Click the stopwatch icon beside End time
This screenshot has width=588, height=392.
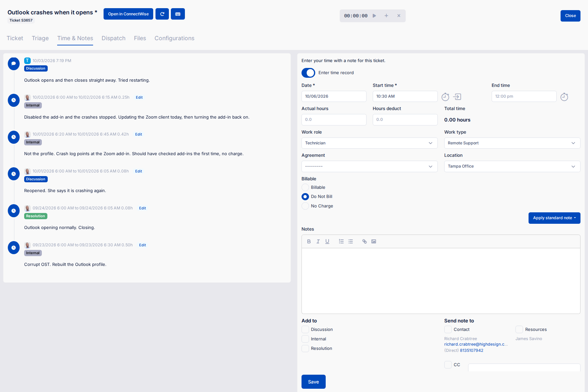564,97
